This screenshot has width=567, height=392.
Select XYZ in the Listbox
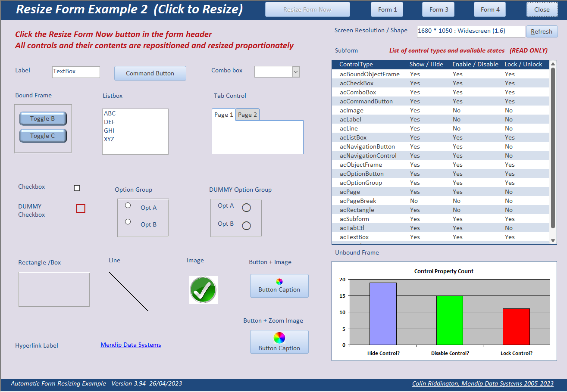(x=135, y=139)
